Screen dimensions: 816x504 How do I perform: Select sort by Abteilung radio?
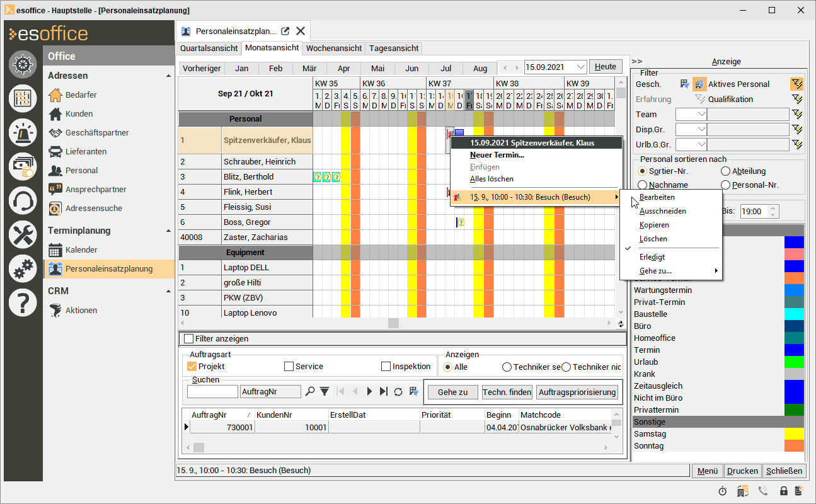[x=725, y=171]
